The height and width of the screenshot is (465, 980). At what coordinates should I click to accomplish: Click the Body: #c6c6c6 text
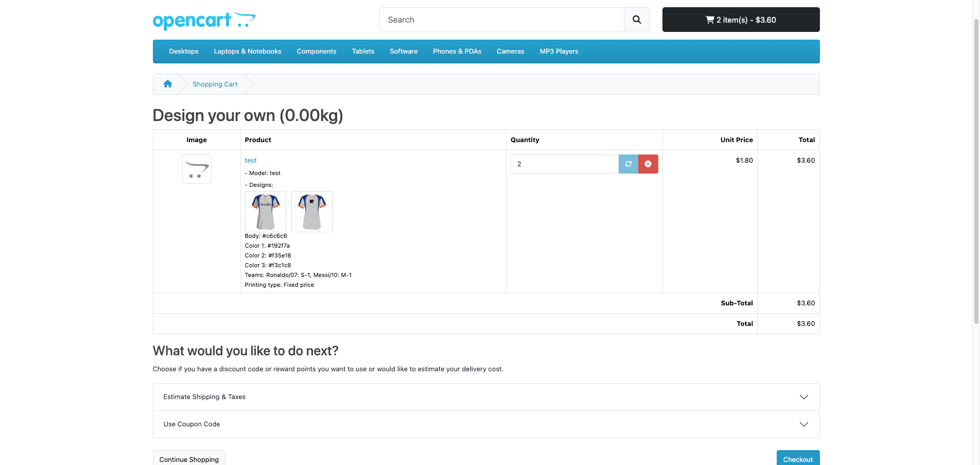(x=266, y=236)
